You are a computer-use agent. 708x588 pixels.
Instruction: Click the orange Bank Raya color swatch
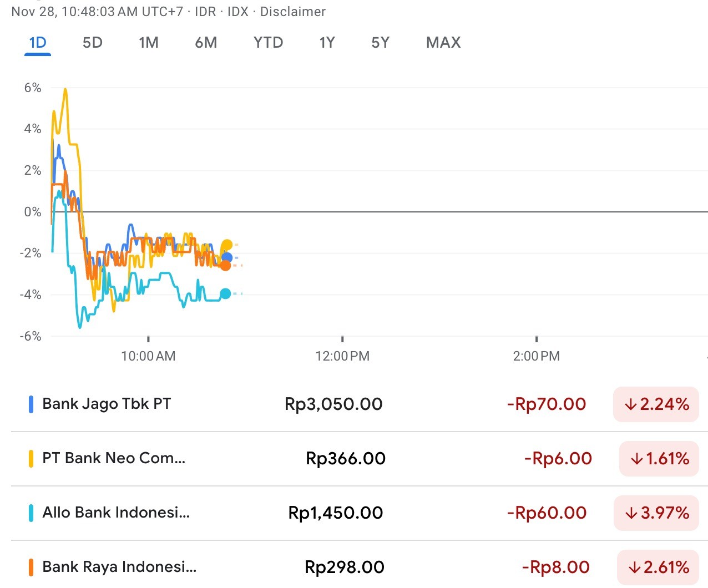pyautogui.click(x=31, y=567)
